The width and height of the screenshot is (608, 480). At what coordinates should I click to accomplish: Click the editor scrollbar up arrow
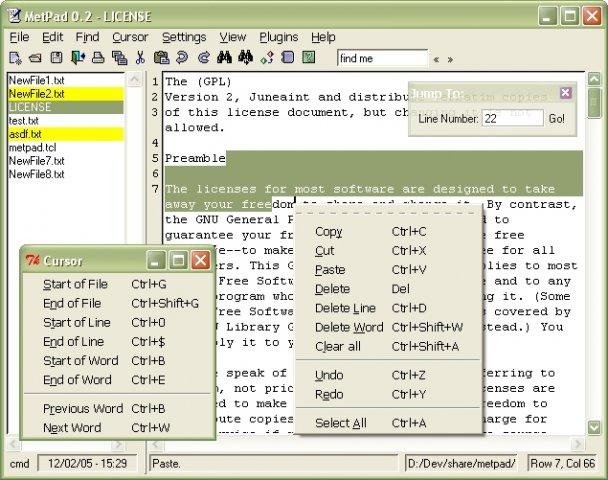594,79
